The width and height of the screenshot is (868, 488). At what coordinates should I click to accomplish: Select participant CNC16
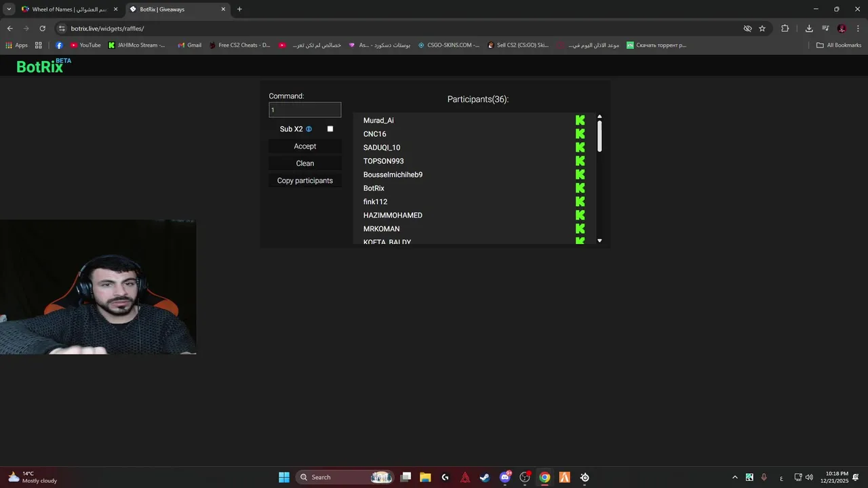click(374, 134)
